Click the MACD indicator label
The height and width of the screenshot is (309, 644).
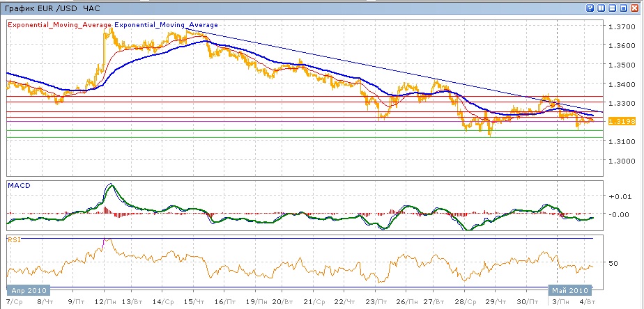pos(17,185)
